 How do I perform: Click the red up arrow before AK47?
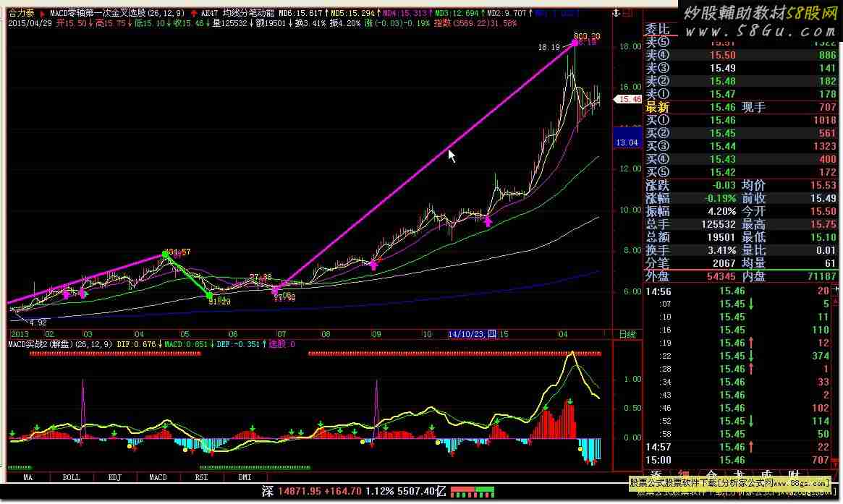pyautogui.click(x=193, y=14)
